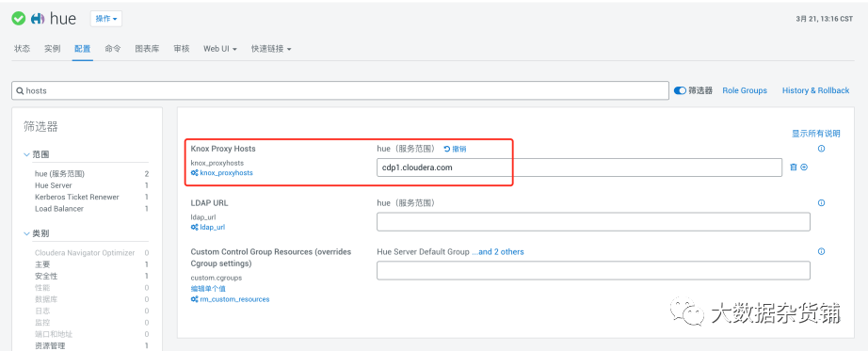Click the 3月 21, 13:16 CST timestamp
This screenshot has width=868, height=351.
[x=825, y=19]
